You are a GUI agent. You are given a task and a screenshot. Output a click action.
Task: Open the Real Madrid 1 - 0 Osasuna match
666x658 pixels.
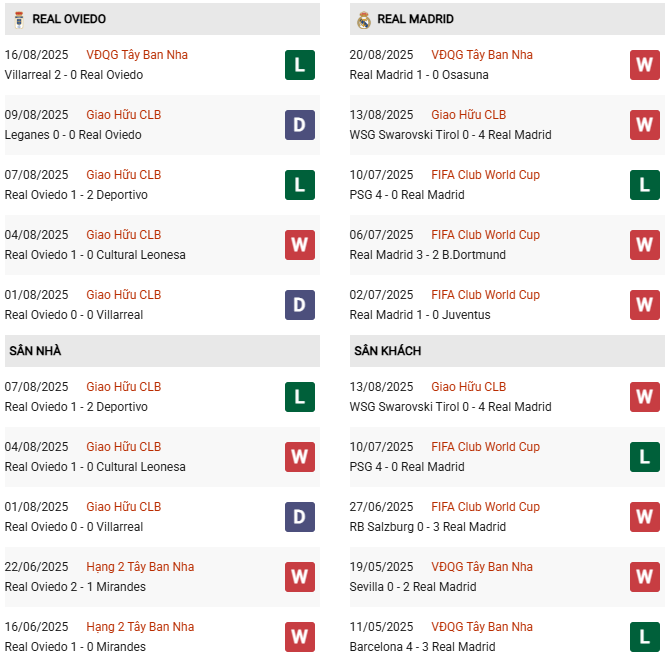[419, 75]
